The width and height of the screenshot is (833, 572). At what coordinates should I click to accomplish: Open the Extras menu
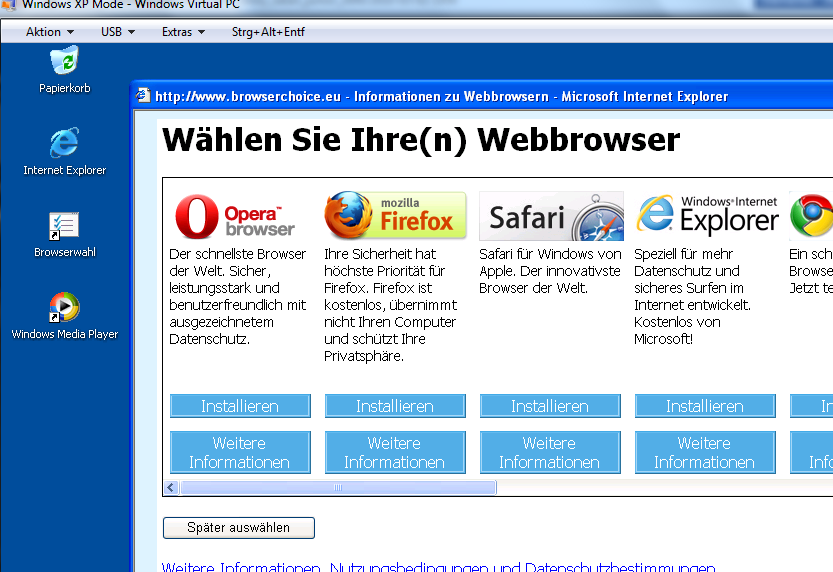tap(183, 32)
